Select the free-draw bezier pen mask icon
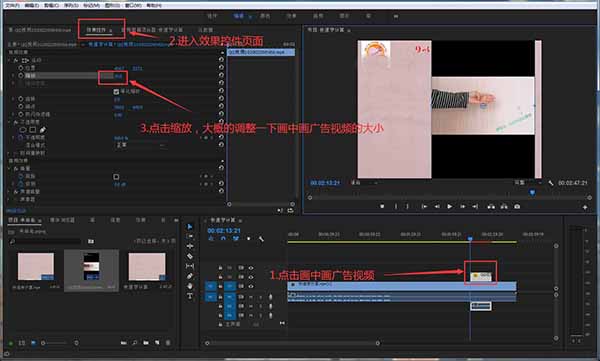This screenshot has height=361, width=600. (42, 130)
